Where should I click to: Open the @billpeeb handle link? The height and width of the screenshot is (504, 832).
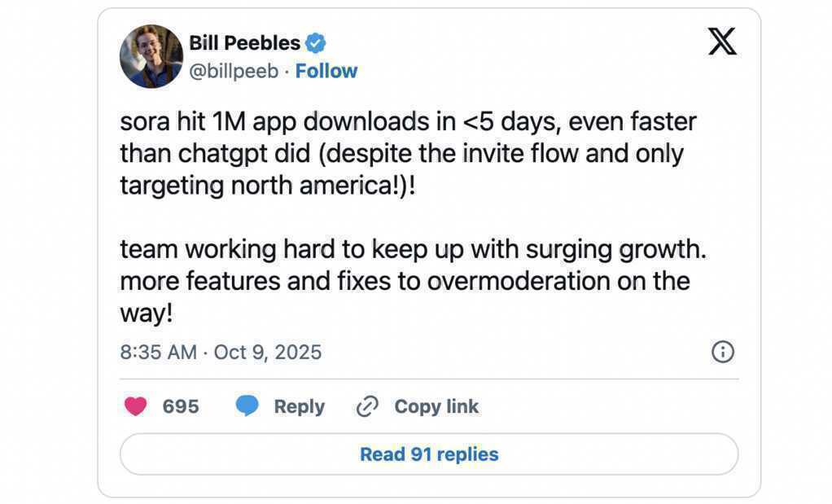point(234,72)
